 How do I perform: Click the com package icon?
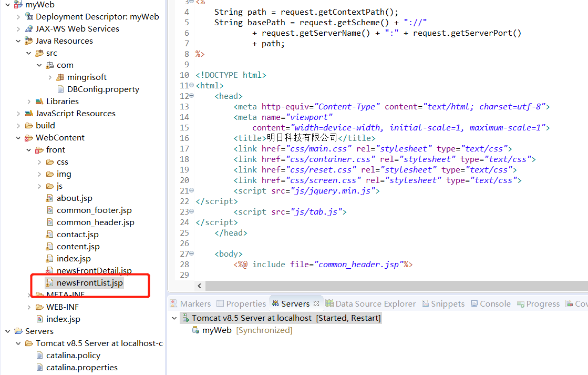[x=50, y=65]
